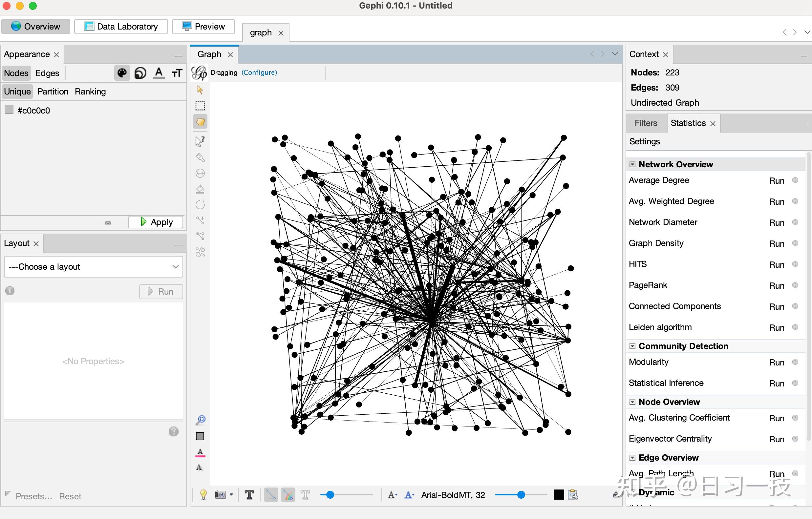Viewport: 812px width, 519px height.
Task: Open the Filters tab
Action: (645, 123)
